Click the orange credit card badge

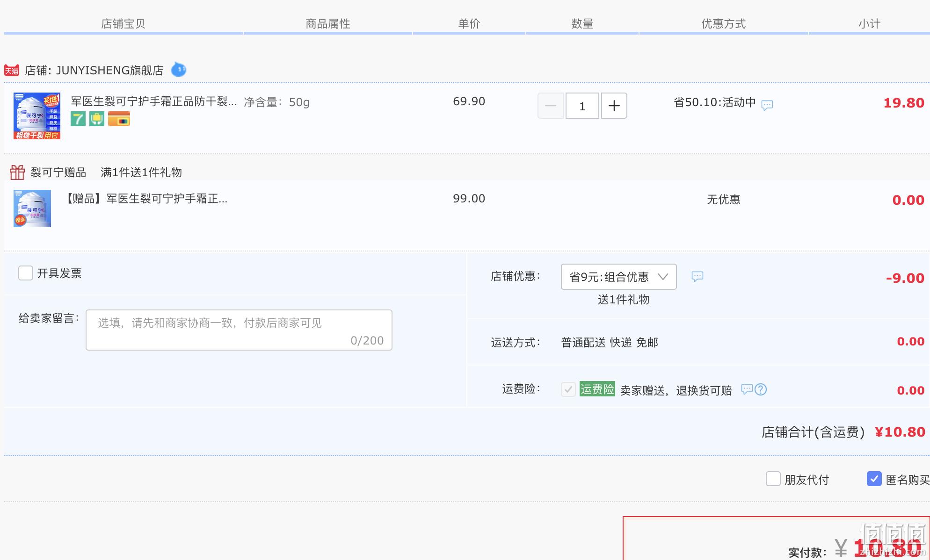[119, 119]
